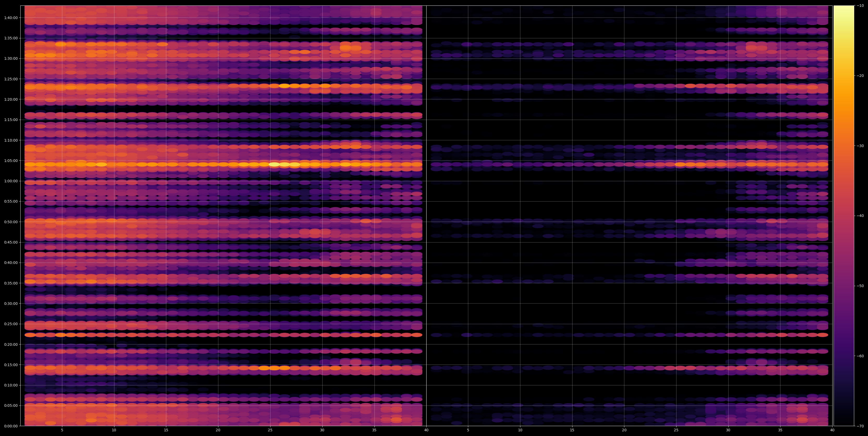Click the inferno colorbar gradient strip
Screen dimensions: 868x436
pos(844,216)
